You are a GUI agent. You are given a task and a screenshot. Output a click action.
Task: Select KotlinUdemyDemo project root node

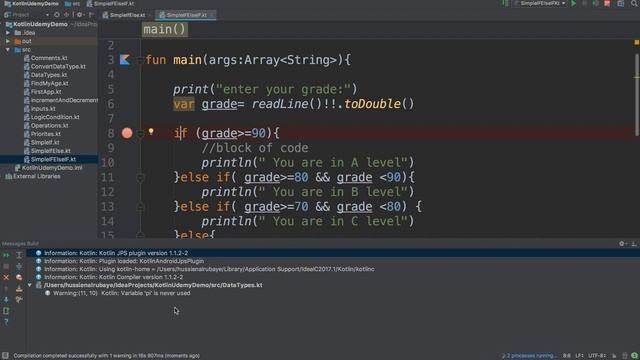(x=37, y=24)
